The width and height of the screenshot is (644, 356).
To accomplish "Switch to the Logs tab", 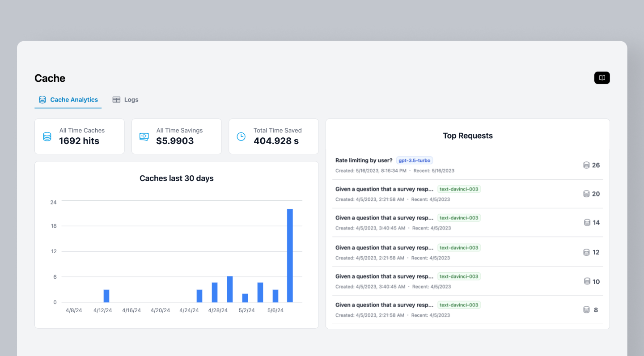I will coord(131,99).
